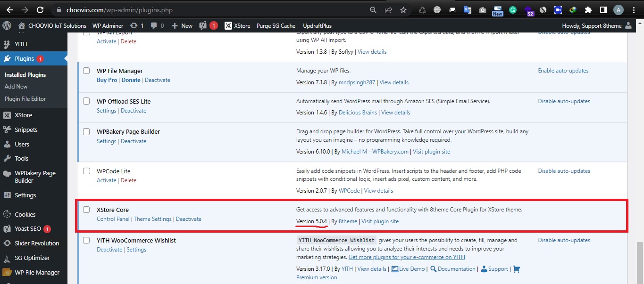The image size is (644, 284).
Task: Open the 8theme author link
Action: pyautogui.click(x=348, y=221)
